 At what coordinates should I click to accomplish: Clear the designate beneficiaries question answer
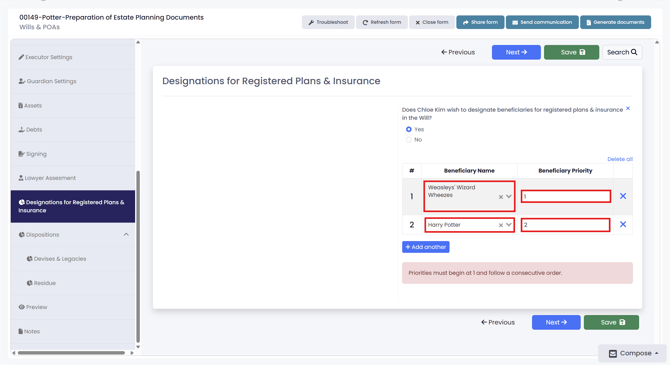pyautogui.click(x=628, y=109)
